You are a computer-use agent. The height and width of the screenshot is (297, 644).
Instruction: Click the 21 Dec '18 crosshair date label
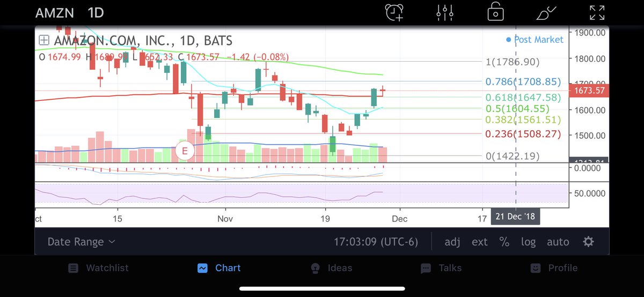pyautogui.click(x=516, y=217)
